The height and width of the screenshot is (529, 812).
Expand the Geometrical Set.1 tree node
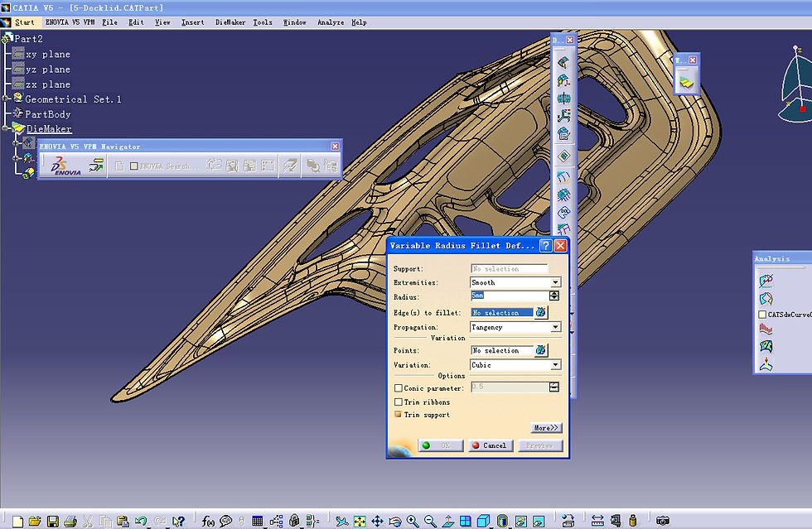tap(6, 99)
